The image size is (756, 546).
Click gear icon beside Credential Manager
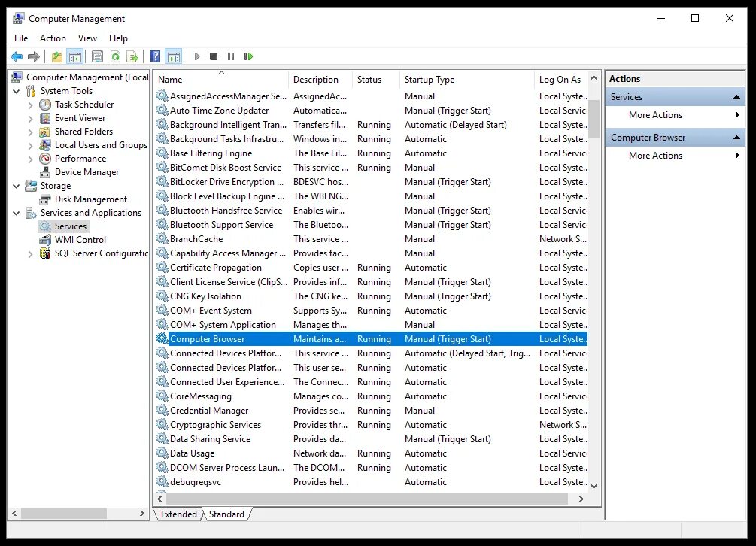[x=162, y=410]
